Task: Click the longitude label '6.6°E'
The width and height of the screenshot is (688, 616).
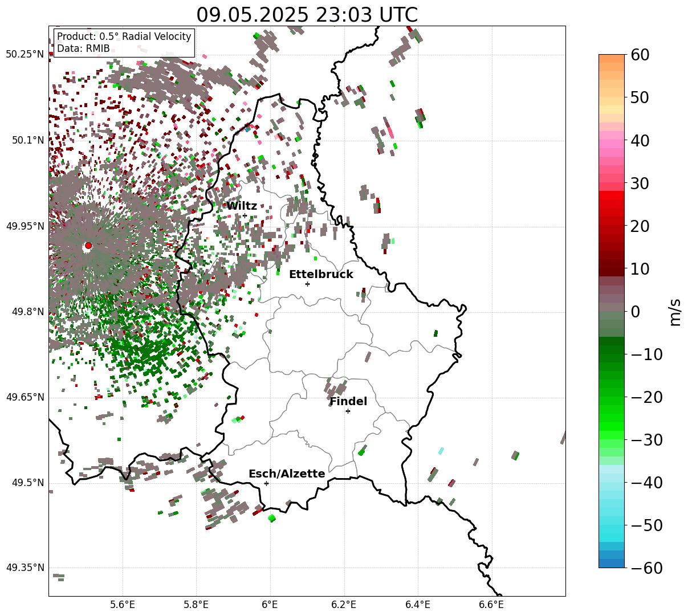Action: [x=491, y=605]
